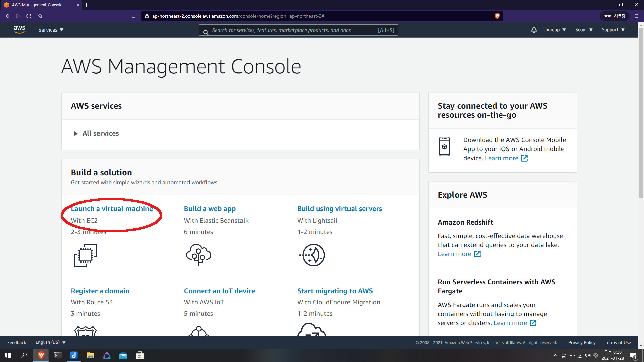Screen dimensions: 644x362
Task: Click the Elastic Beanstalk cloud tree icon
Action: (199, 255)
